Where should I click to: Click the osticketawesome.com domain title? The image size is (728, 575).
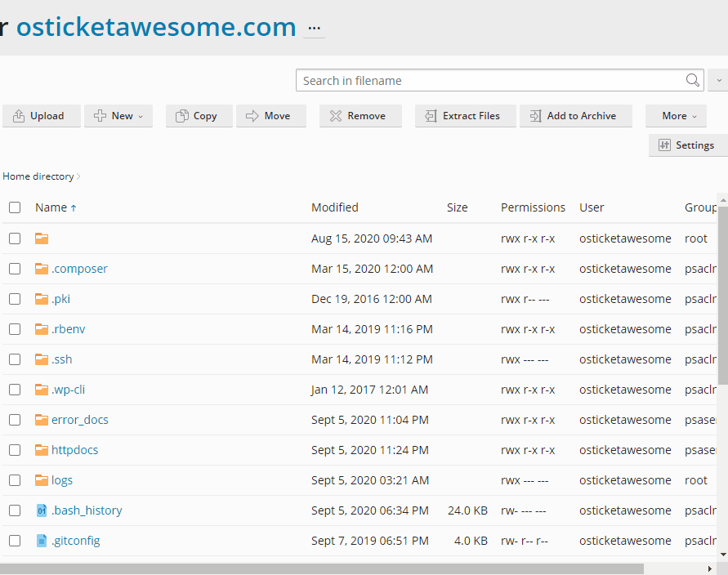156,27
